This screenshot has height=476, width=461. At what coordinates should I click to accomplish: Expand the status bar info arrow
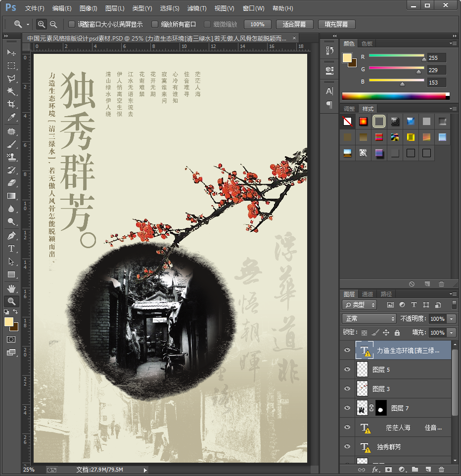click(145, 470)
